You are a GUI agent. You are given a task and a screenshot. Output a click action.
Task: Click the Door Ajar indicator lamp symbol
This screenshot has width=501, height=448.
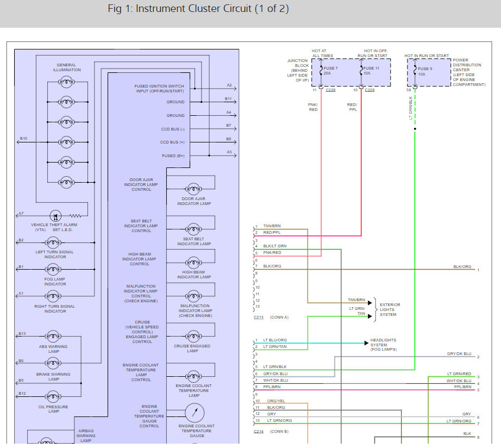[x=193, y=189]
